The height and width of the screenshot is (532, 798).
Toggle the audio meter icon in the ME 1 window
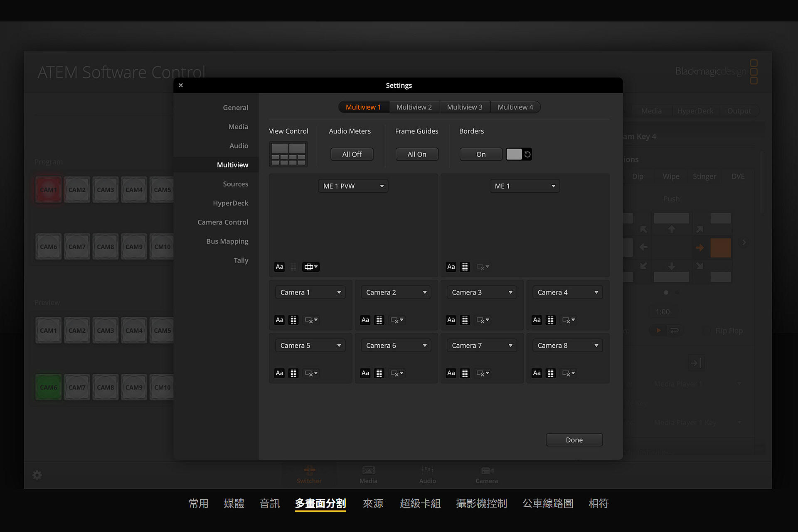(465, 267)
